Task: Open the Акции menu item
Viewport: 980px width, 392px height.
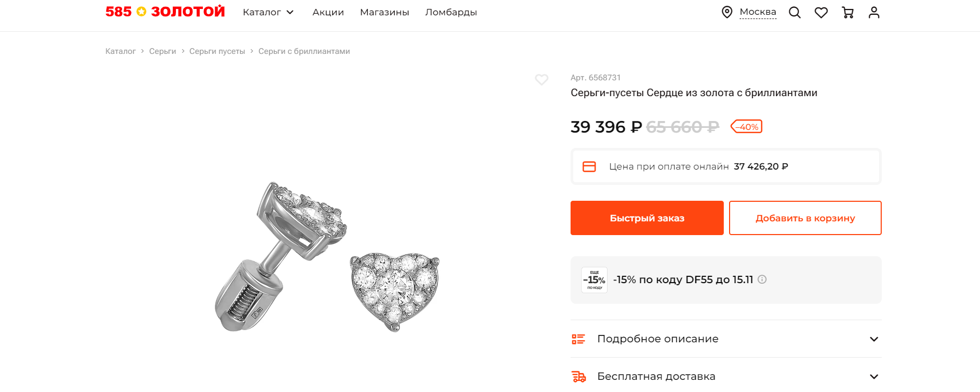Action: pos(328,12)
